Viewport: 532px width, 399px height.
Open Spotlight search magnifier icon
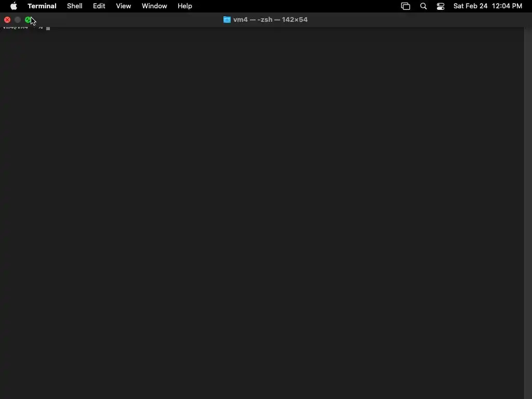tap(423, 6)
